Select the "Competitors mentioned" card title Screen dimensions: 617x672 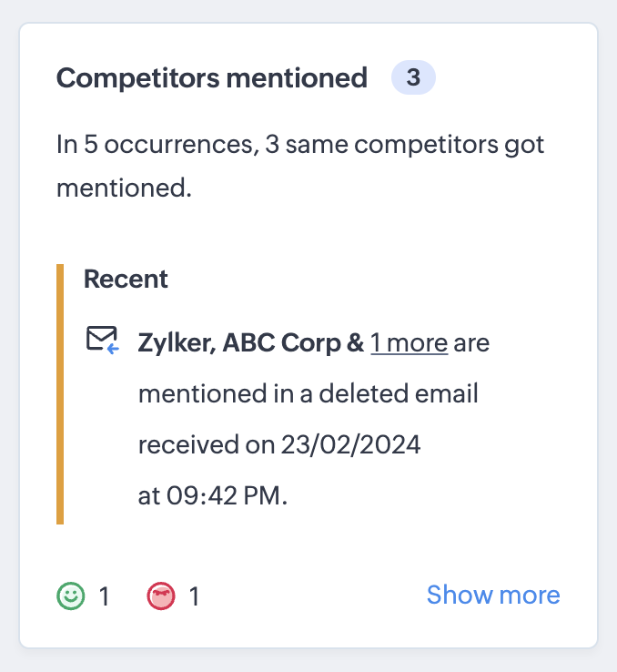212,78
